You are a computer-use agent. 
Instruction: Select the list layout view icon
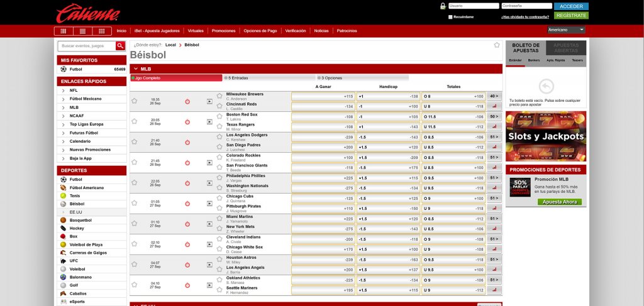click(x=82, y=31)
